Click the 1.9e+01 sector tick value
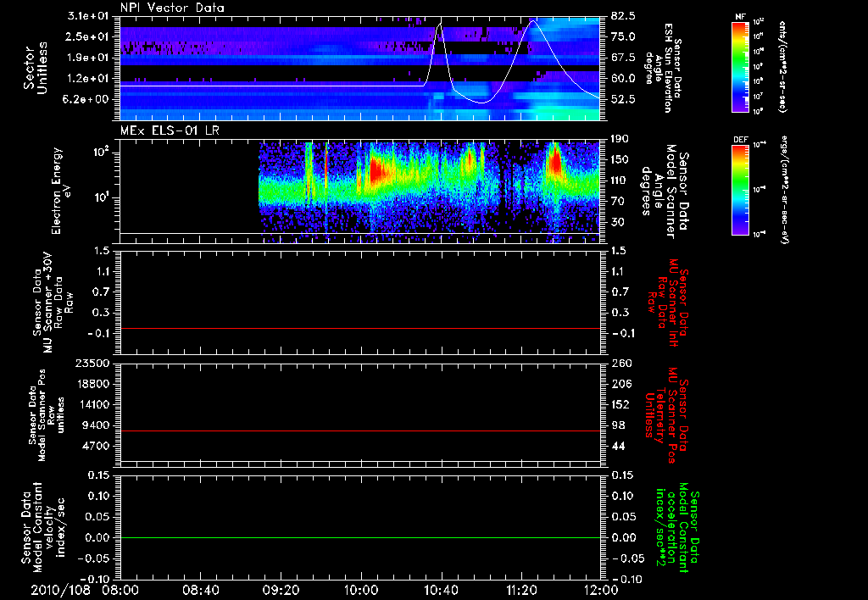Viewport: 868px width, 600px height. (x=88, y=58)
